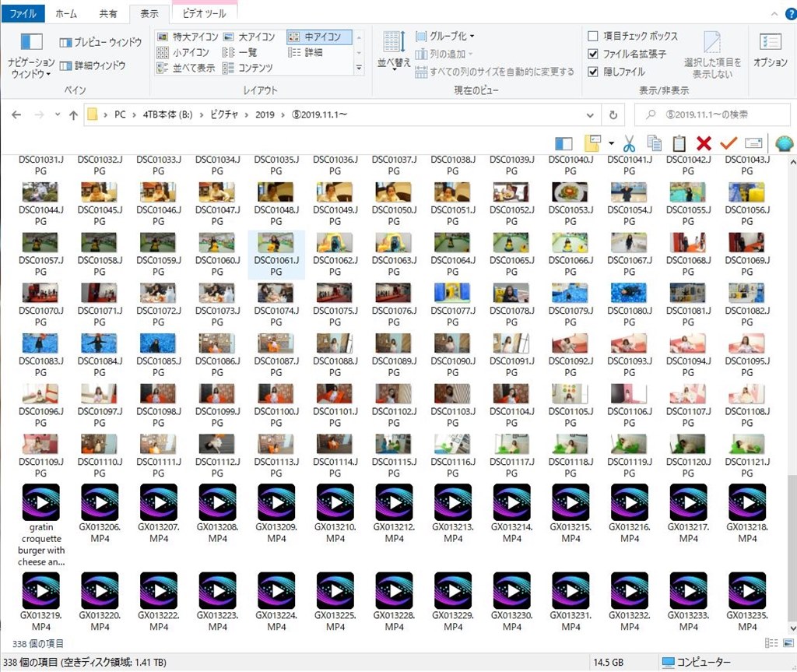
Task: Click PC in the address breadcrumb
Action: pos(120,115)
